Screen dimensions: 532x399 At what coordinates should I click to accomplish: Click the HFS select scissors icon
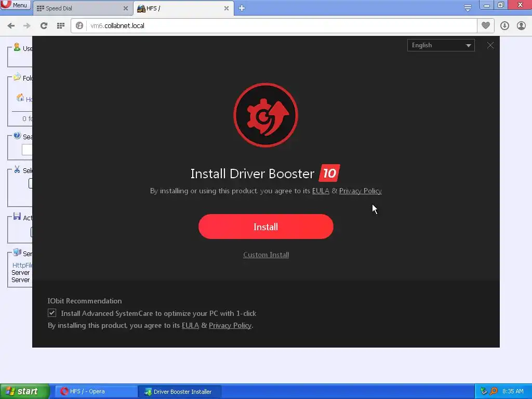17,170
